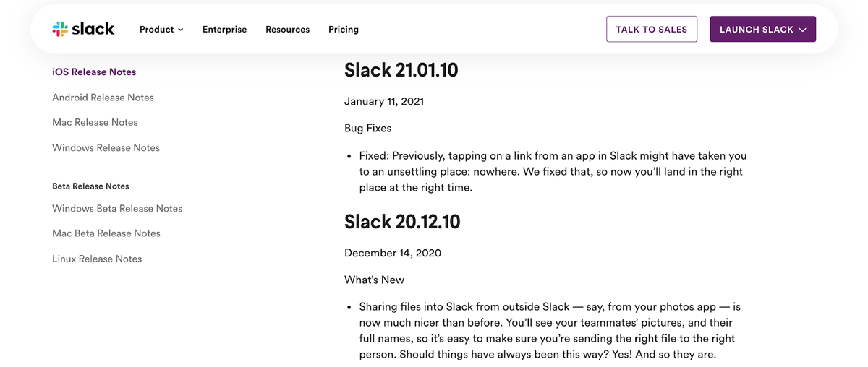The height and width of the screenshot is (367, 868).
Task: Select Mac Beta Release Notes
Action: point(106,233)
